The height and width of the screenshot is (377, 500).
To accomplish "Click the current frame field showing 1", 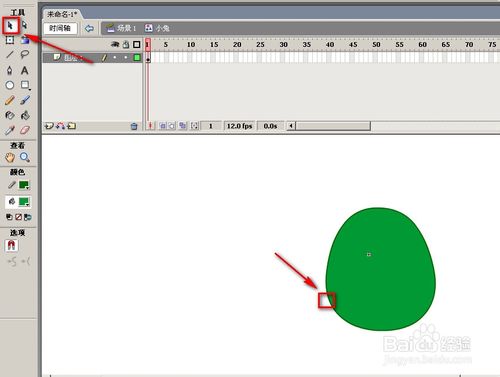I will pos(211,126).
